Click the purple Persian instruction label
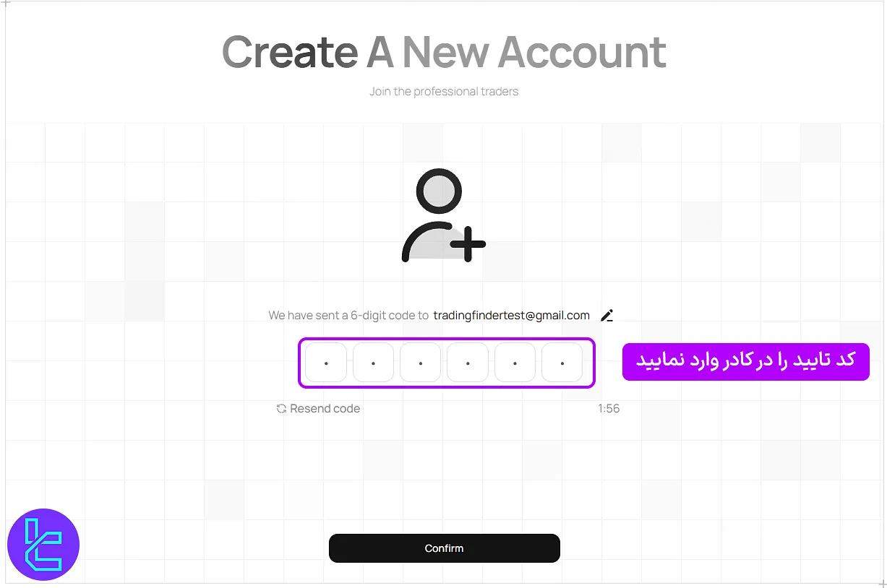 point(745,361)
